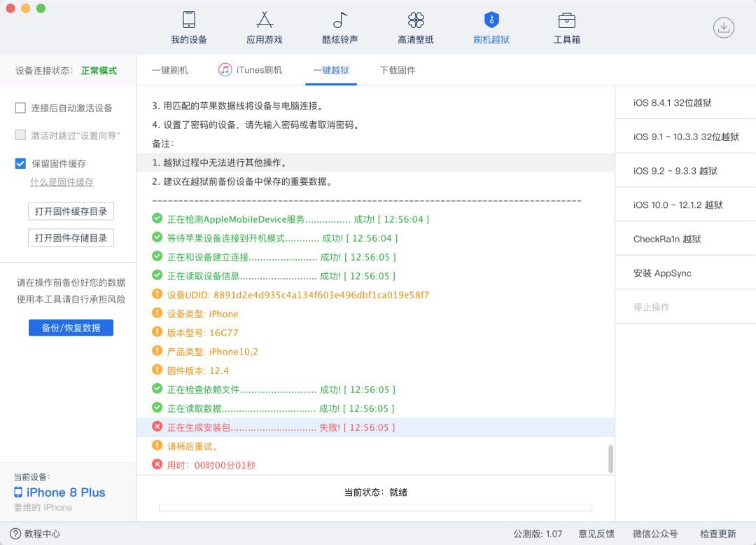Open 工具箱 toolbox icon
This screenshot has height=545, width=756.
click(566, 20)
